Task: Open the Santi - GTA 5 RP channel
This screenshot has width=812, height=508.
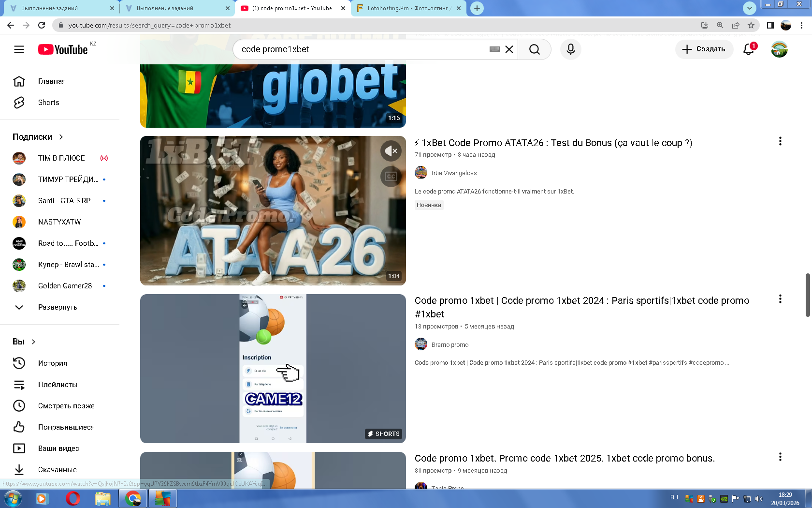Action: pos(59,201)
